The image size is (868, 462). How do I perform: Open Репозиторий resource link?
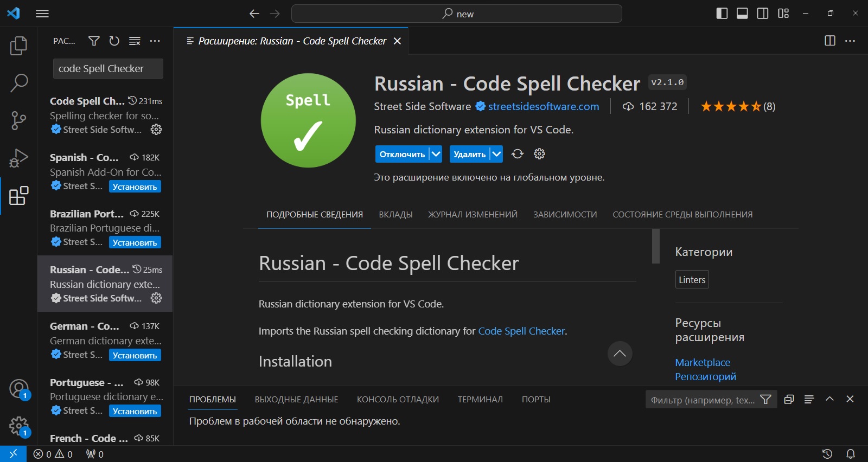pyautogui.click(x=705, y=376)
